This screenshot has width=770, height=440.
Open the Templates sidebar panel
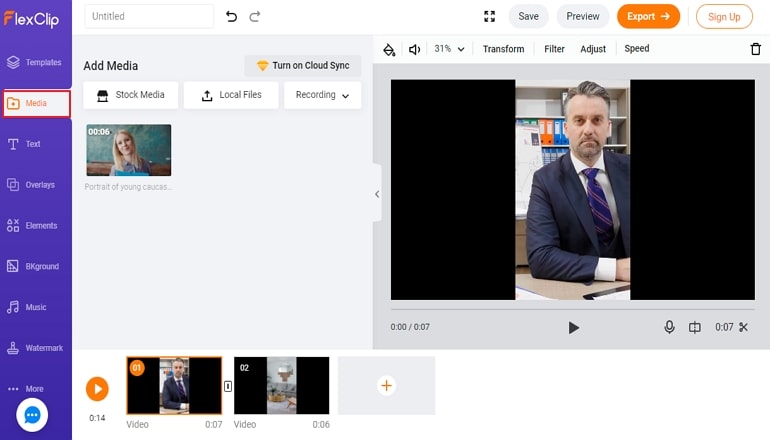(x=34, y=62)
